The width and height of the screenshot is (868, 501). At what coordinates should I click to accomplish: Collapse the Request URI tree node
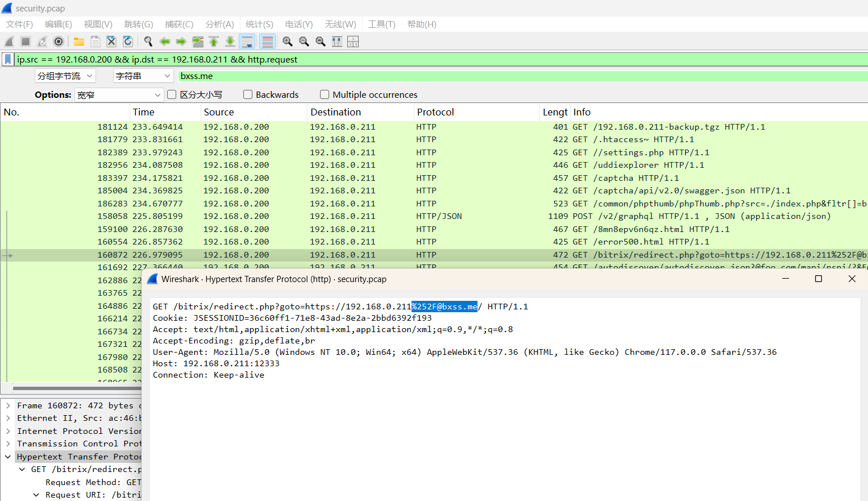pos(36,495)
